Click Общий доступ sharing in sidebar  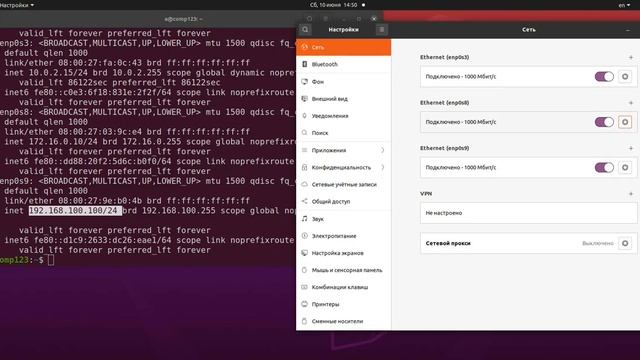344,202
